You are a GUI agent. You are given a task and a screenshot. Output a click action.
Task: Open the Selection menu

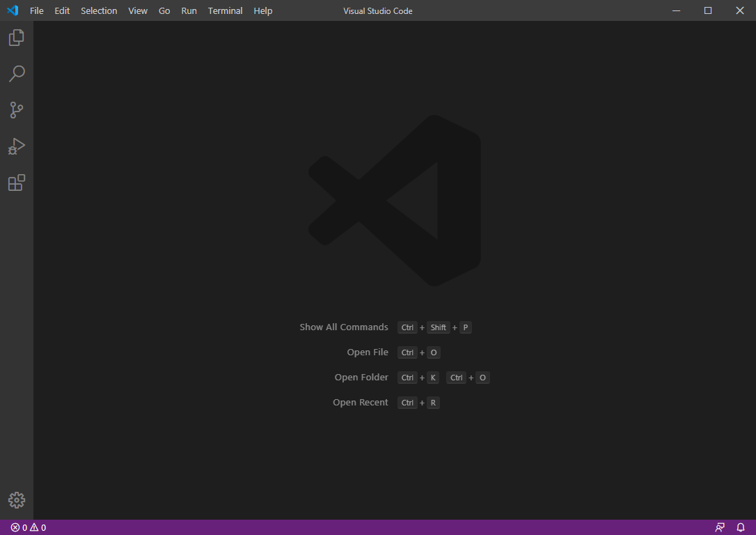[99, 10]
